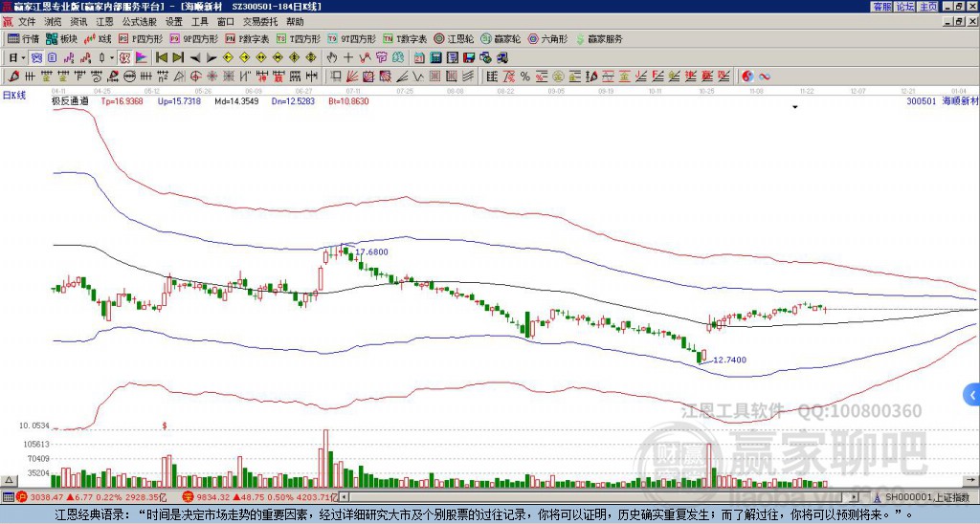Select the hand pan tool

click(x=331, y=58)
